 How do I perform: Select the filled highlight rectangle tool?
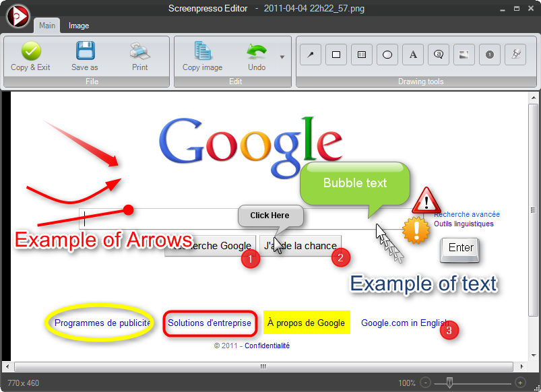[362, 55]
